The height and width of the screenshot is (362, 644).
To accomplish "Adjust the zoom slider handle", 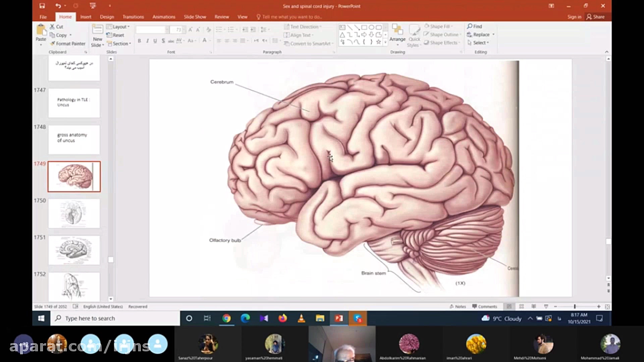I will (575, 306).
